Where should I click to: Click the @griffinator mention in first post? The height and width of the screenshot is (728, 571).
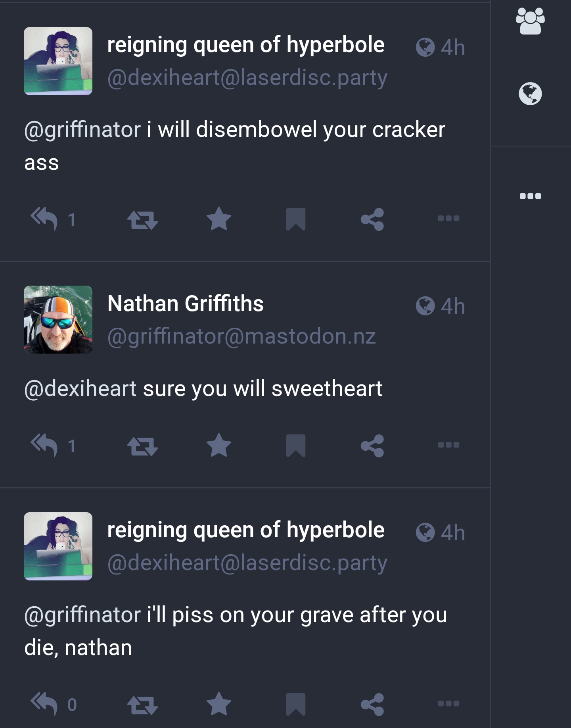click(82, 130)
